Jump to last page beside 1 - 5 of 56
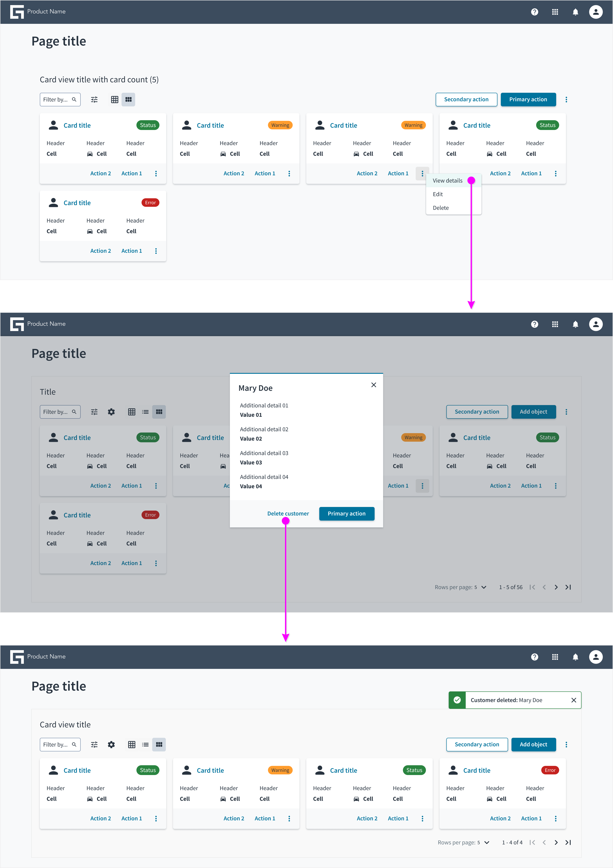This screenshot has width=613, height=868. pyautogui.click(x=568, y=587)
